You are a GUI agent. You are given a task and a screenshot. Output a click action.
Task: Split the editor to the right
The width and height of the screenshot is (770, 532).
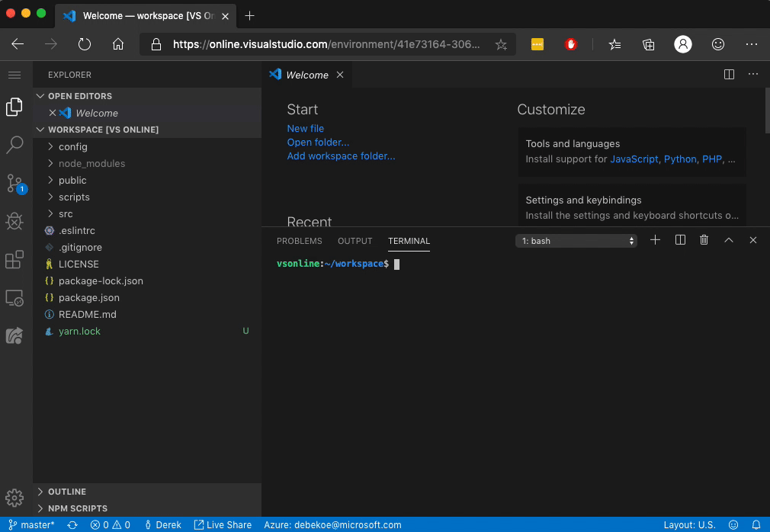coord(730,75)
